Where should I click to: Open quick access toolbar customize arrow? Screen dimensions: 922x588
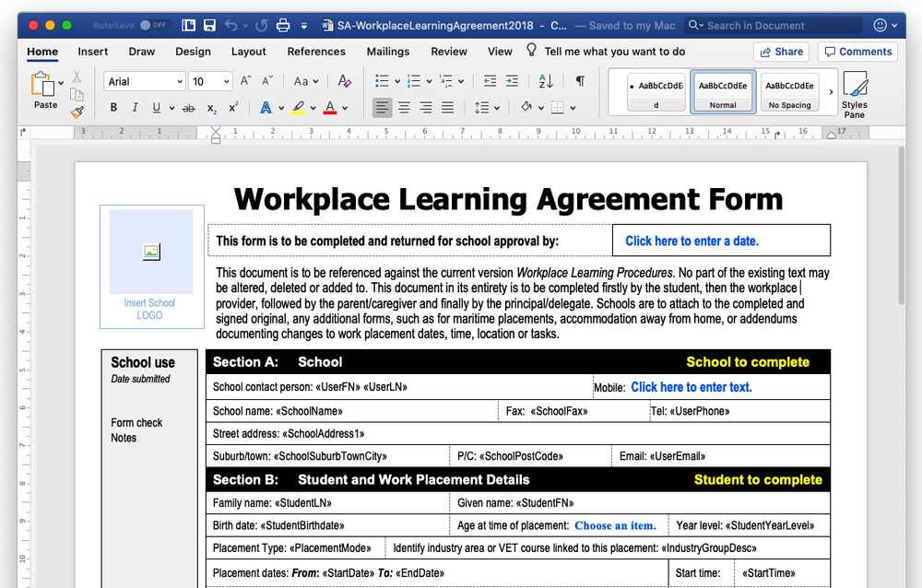(304, 25)
